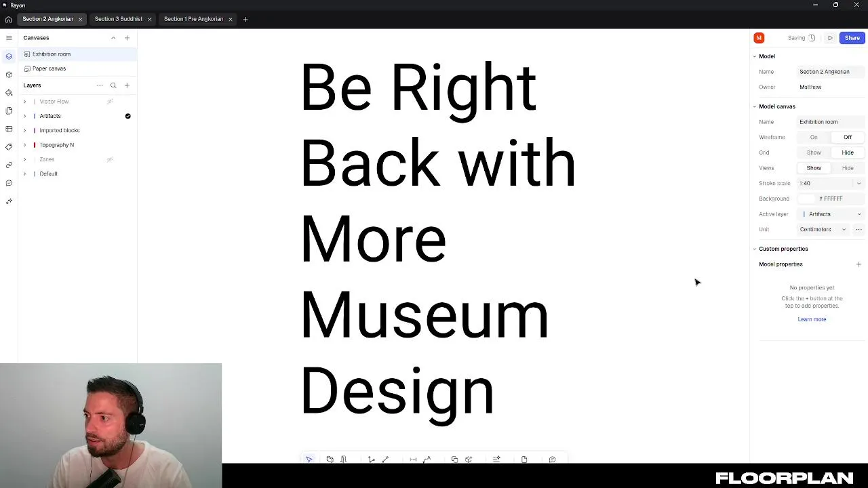Open the Unit Centimeters dropdown

click(x=823, y=230)
